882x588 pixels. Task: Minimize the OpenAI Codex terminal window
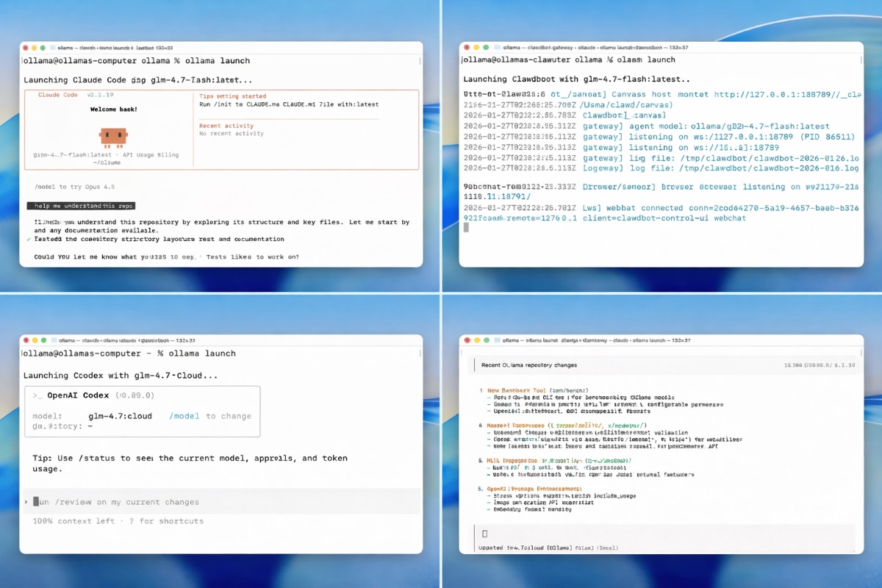[x=34, y=340]
